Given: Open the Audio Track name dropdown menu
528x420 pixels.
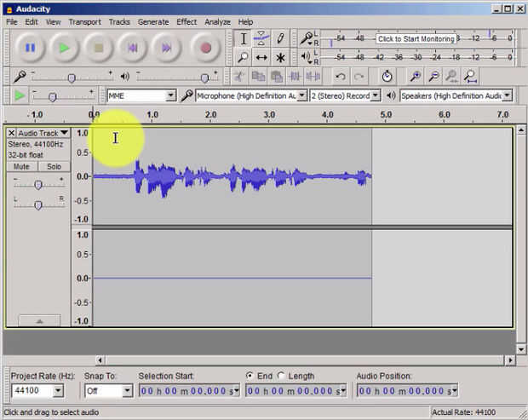Looking at the screenshot, I should [43, 134].
